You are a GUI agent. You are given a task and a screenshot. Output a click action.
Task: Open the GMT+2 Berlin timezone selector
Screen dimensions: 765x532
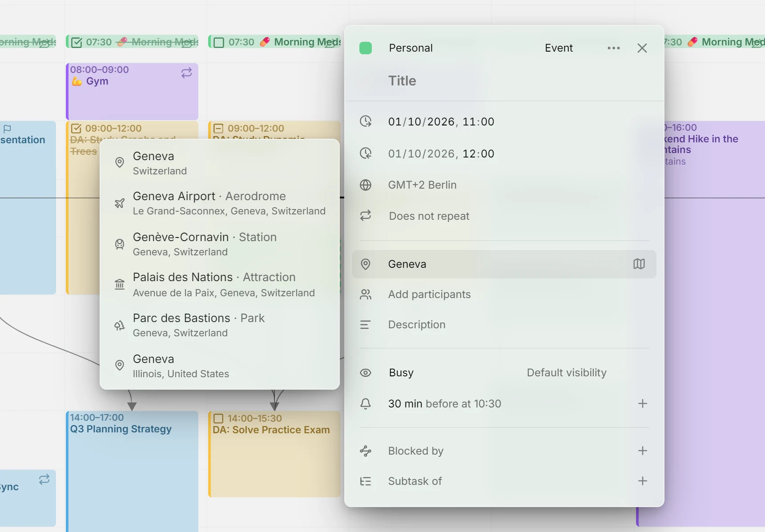[422, 185]
